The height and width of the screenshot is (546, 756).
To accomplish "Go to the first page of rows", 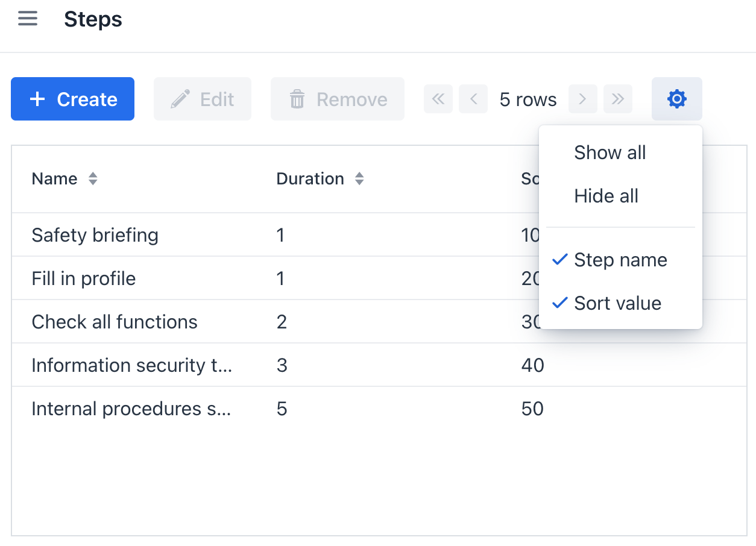I will (438, 99).
